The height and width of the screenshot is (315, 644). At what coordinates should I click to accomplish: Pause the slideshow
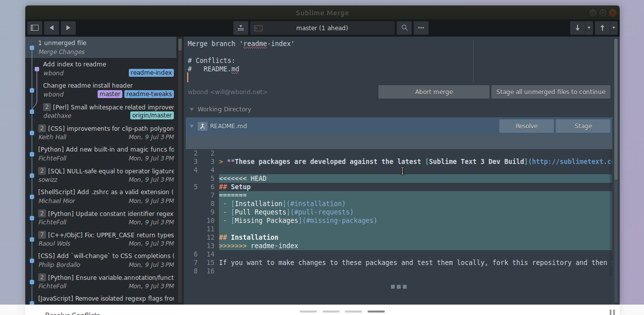(612, 312)
